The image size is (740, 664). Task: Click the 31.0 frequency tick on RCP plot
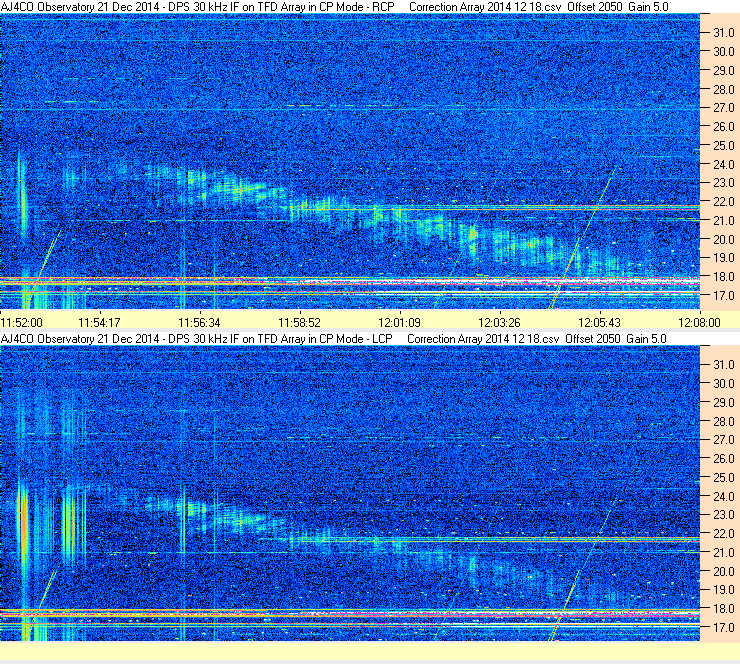(723, 33)
